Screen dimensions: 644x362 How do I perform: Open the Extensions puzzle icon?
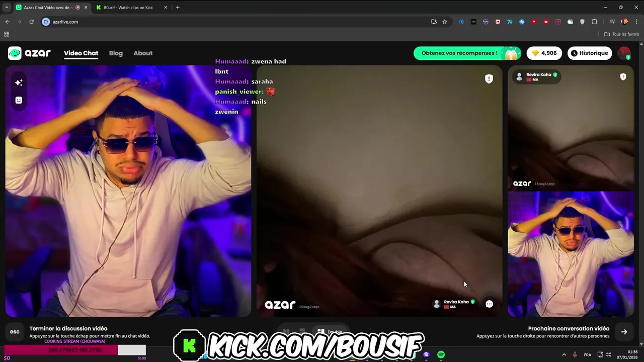[x=594, y=22]
